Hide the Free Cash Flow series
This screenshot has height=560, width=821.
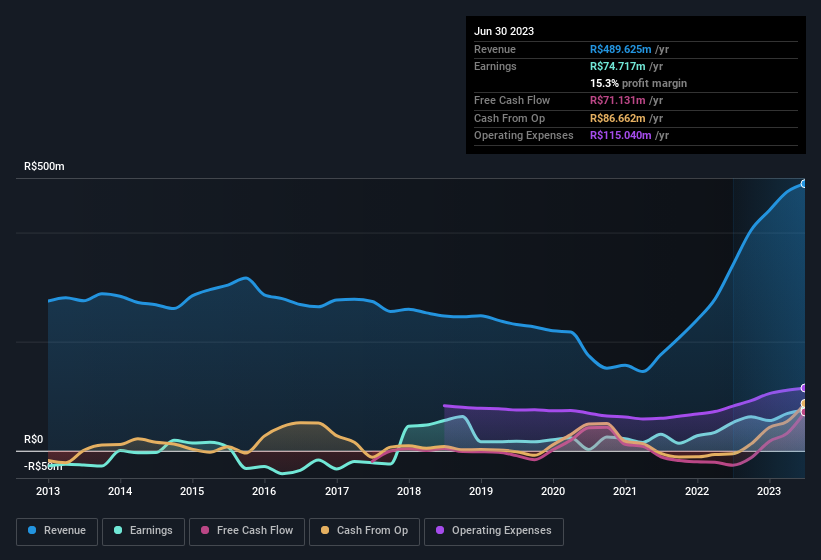point(250,531)
